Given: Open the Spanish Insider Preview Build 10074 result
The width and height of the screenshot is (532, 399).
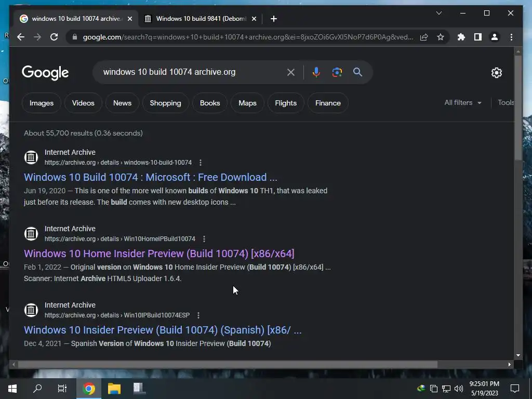Looking at the screenshot, I should coord(163,330).
